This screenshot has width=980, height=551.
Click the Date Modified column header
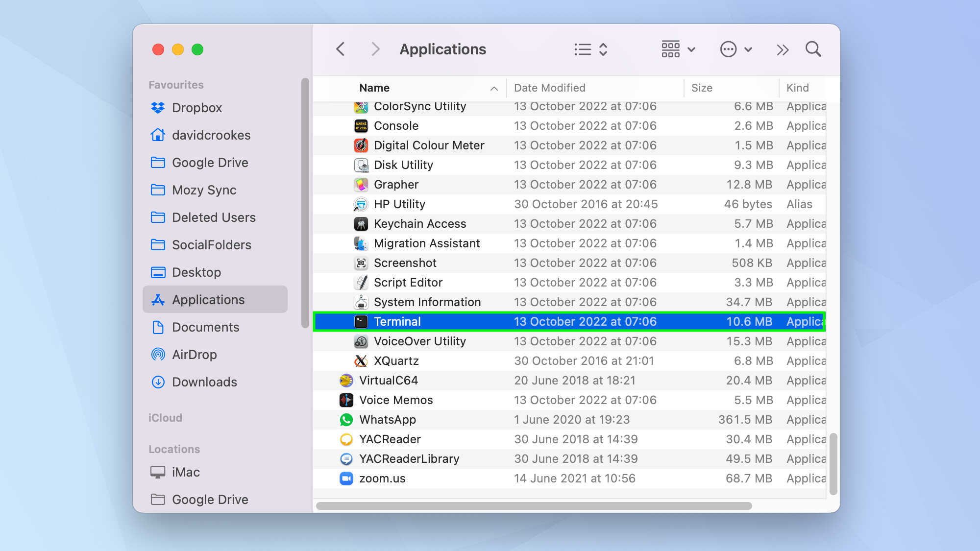[549, 88]
